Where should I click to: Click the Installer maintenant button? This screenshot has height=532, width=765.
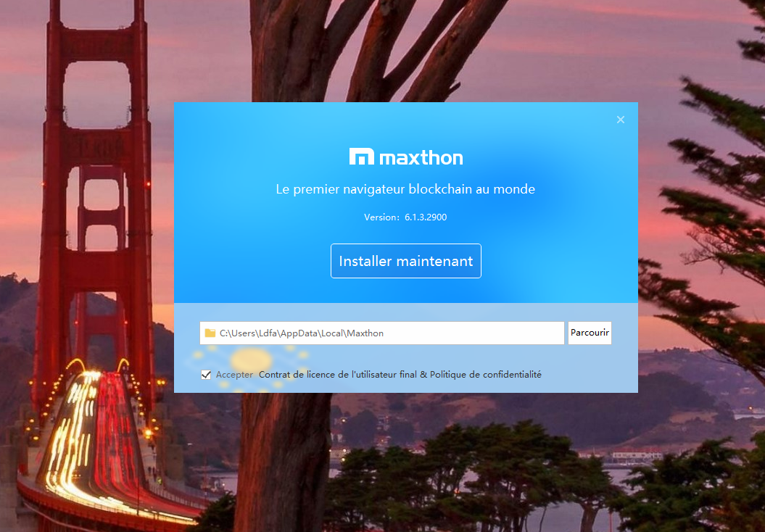click(x=406, y=261)
